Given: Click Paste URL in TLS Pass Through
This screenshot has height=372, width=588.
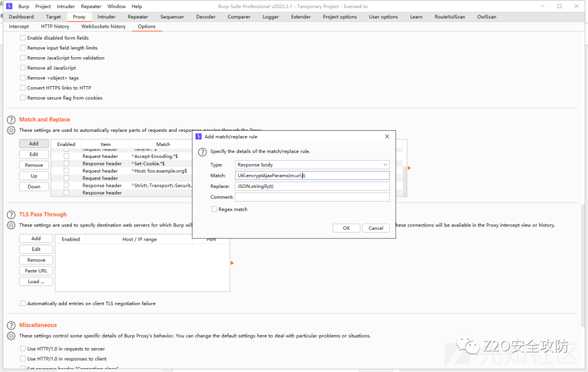Looking at the screenshot, I should click(x=36, y=271).
